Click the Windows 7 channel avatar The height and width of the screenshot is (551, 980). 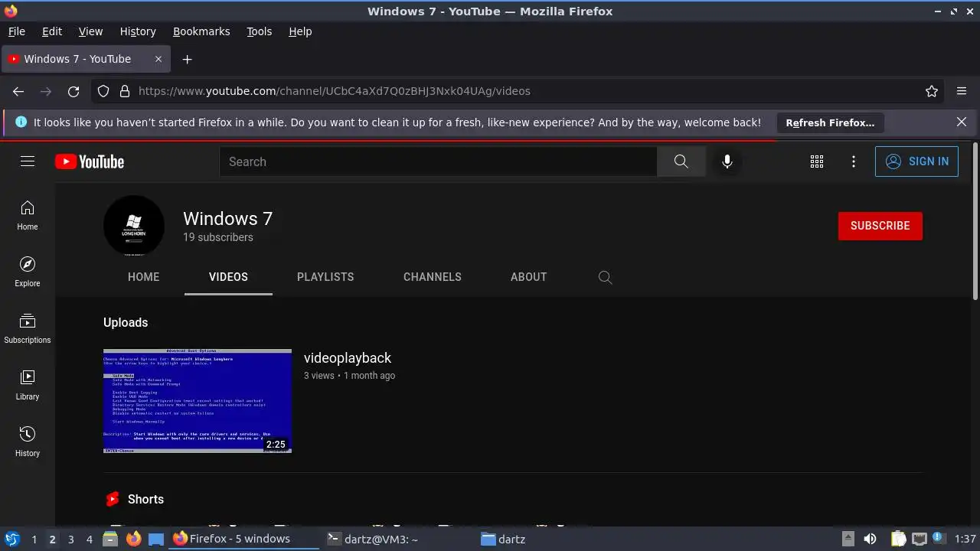pyautogui.click(x=134, y=226)
